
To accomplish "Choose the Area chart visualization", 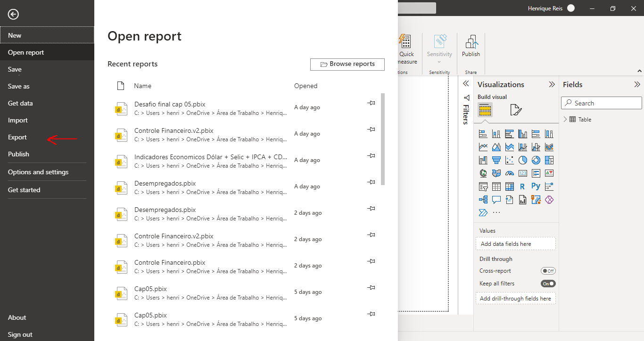I will click(496, 147).
